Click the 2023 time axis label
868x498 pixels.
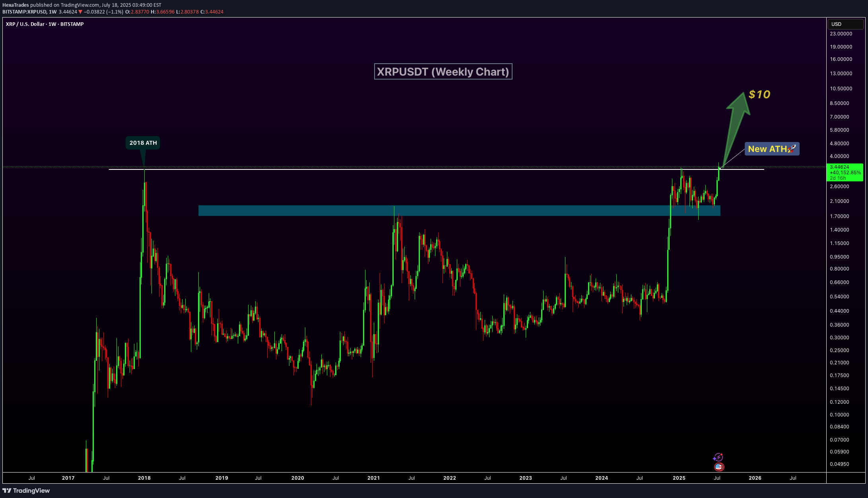(526, 478)
